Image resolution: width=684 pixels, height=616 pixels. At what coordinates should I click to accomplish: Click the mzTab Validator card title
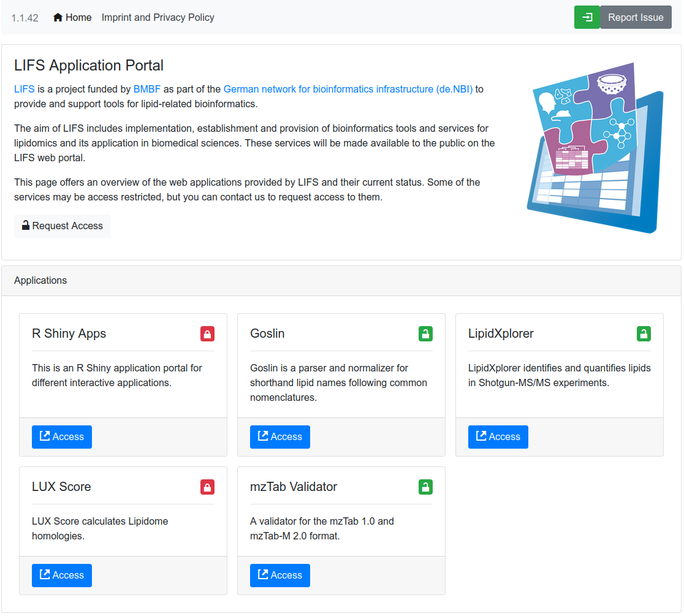click(294, 487)
